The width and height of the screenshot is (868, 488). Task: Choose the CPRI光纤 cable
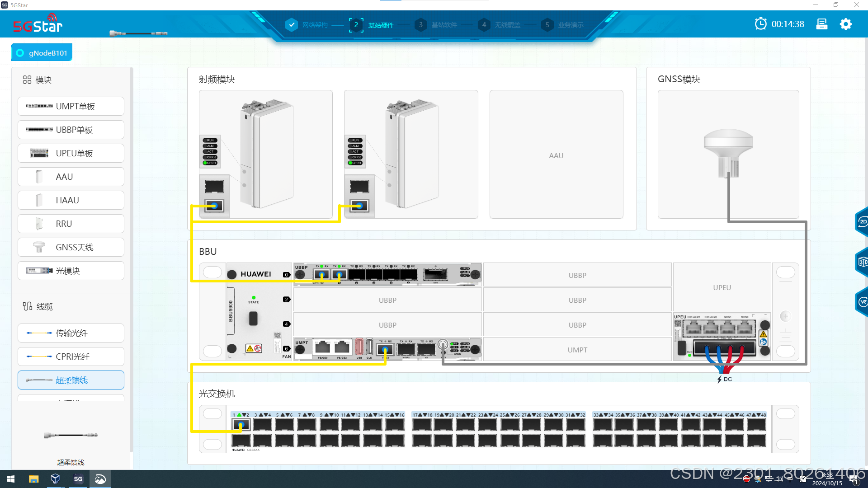click(71, 357)
